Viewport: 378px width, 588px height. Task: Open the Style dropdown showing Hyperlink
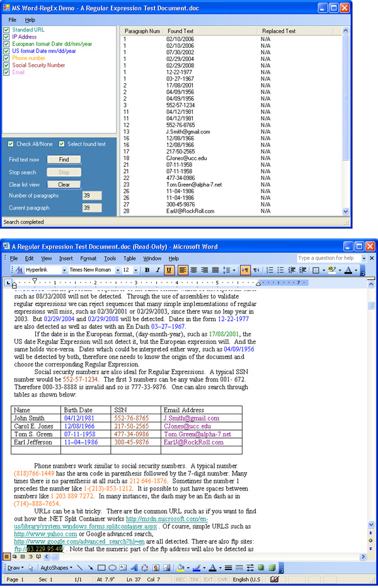coord(64,270)
